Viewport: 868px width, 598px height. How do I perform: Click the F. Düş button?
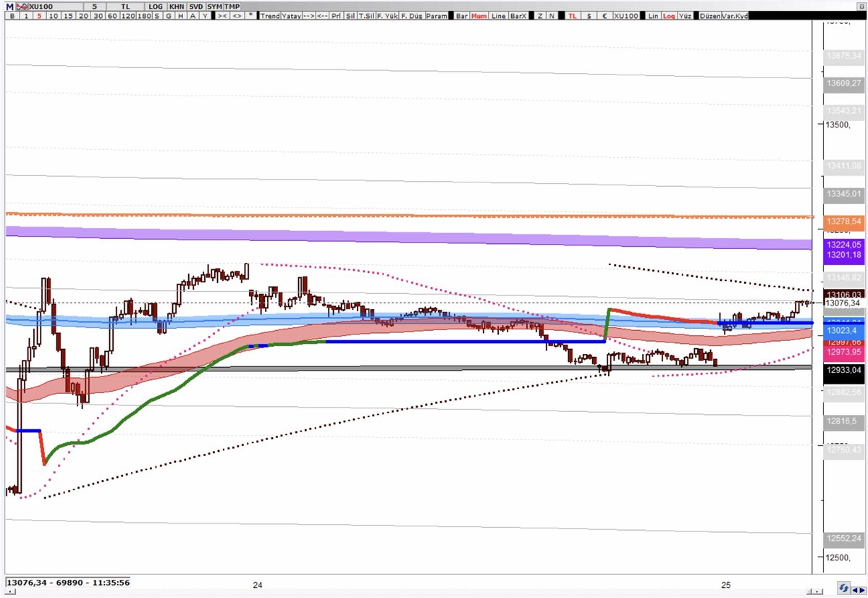pyautogui.click(x=412, y=16)
